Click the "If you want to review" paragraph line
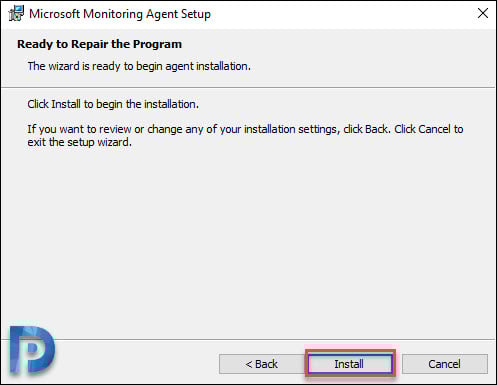The height and width of the screenshot is (385, 497). (245, 129)
